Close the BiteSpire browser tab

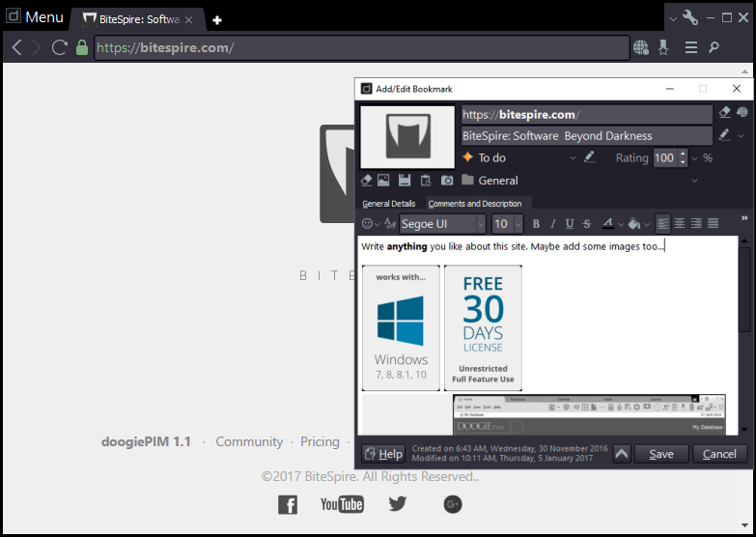(x=189, y=19)
